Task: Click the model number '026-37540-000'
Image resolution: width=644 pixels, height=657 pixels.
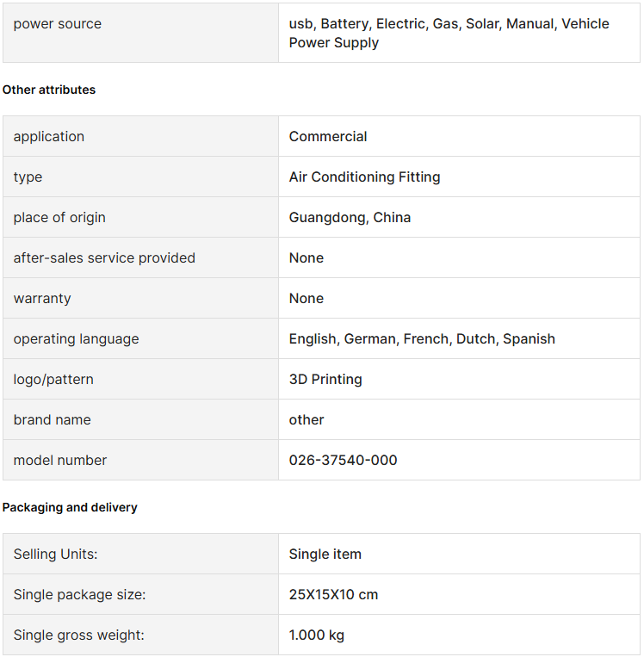Action: [343, 460]
